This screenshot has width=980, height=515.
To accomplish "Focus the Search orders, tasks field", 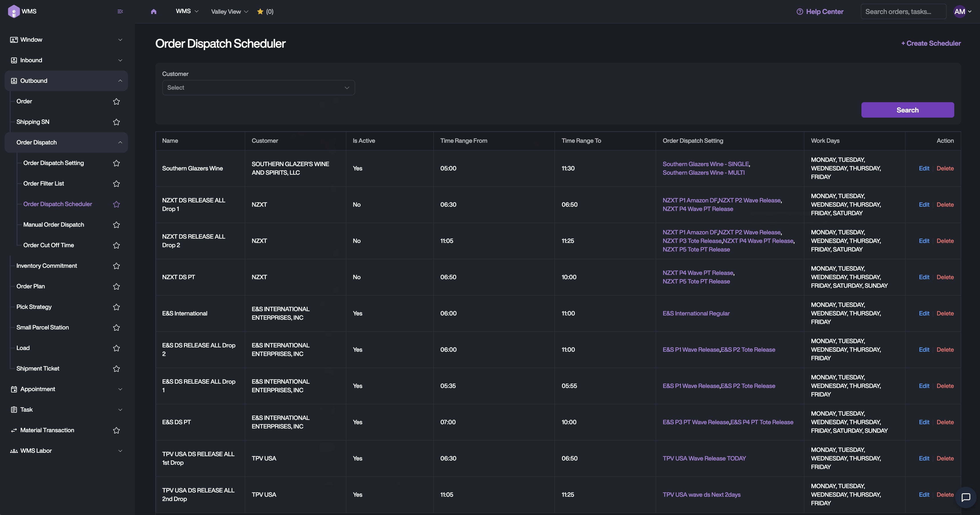I will point(903,11).
